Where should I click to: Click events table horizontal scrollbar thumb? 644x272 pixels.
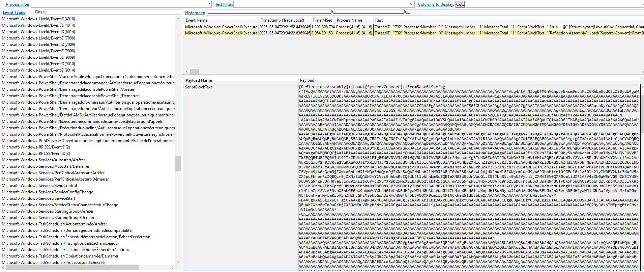pyautogui.click(x=194, y=72)
